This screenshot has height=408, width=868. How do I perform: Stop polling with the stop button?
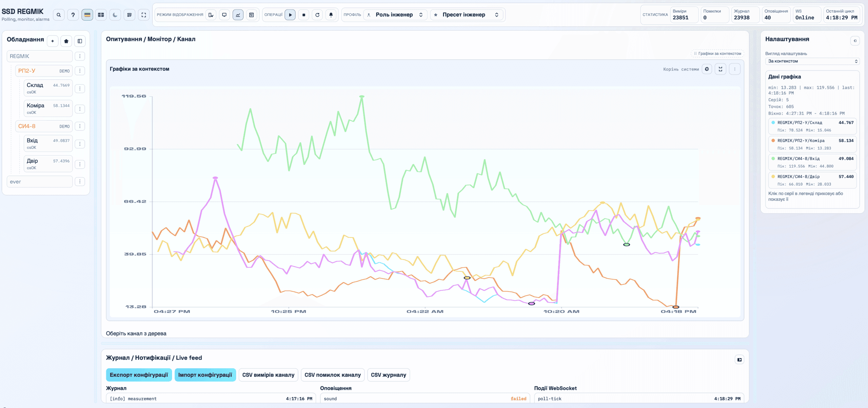(304, 15)
